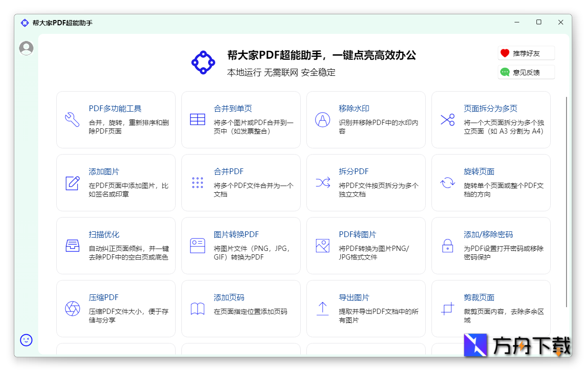
Task: Select the 旋转页面 rotate arrows icon
Action: pyautogui.click(x=448, y=183)
